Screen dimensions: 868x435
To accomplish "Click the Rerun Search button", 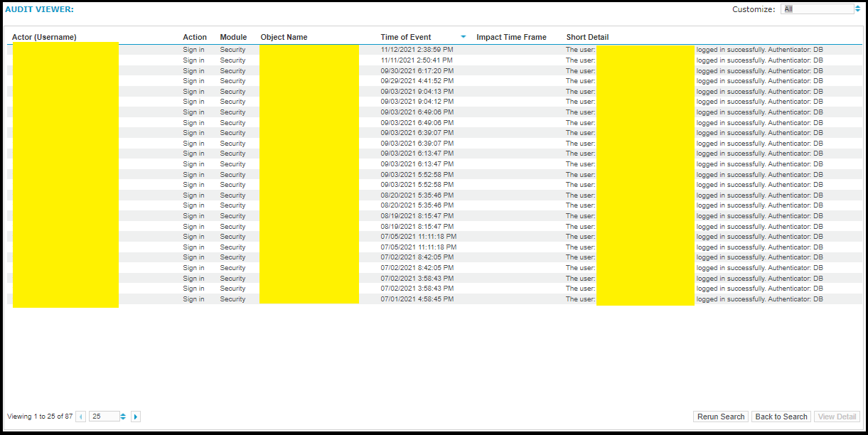I will coord(721,417).
